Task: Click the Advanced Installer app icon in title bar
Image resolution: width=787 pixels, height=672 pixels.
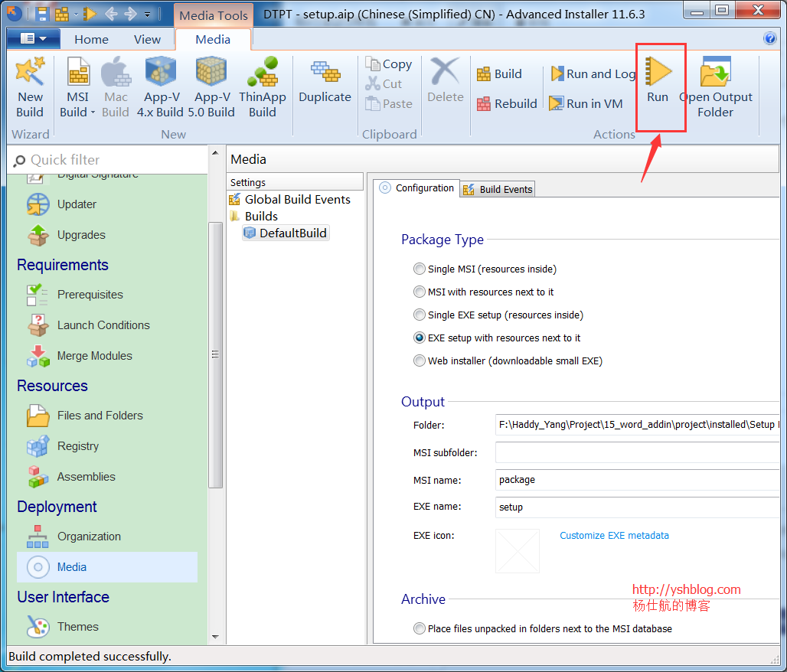Action: (14, 14)
